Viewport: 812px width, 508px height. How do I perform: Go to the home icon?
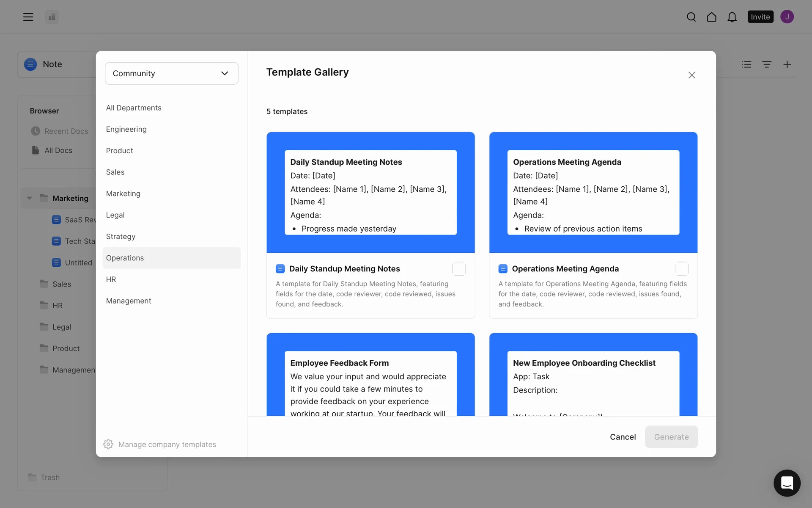pyautogui.click(x=711, y=17)
